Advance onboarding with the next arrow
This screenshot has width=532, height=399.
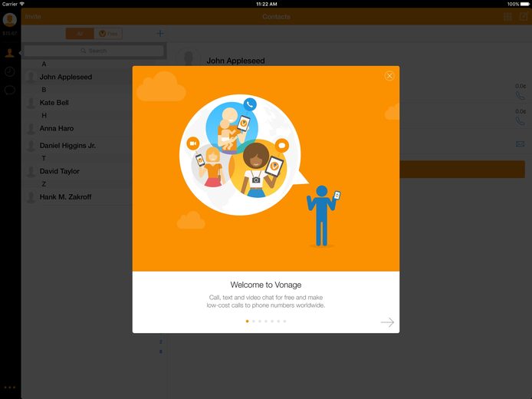click(387, 322)
